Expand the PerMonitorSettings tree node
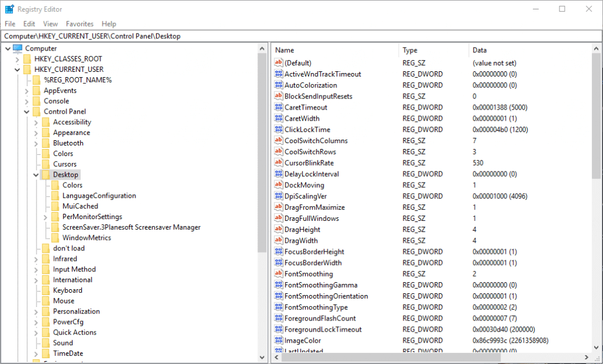The width and height of the screenshot is (603, 364). [x=45, y=217]
